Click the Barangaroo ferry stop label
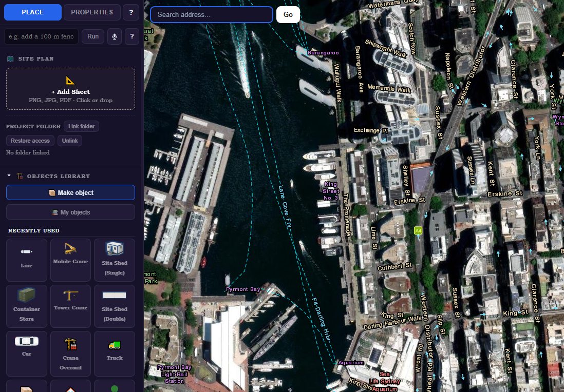Image resolution: width=564 pixels, height=392 pixels. [x=323, y=53]
